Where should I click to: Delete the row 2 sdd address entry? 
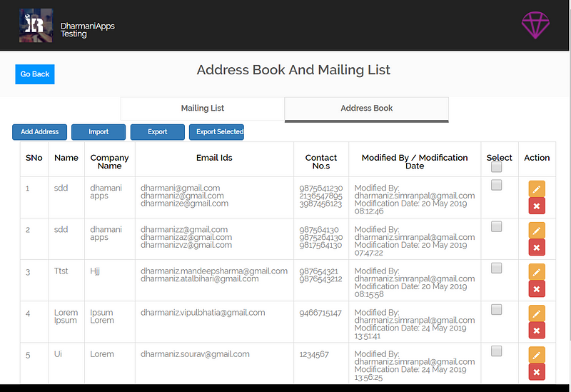coord(537,247)
